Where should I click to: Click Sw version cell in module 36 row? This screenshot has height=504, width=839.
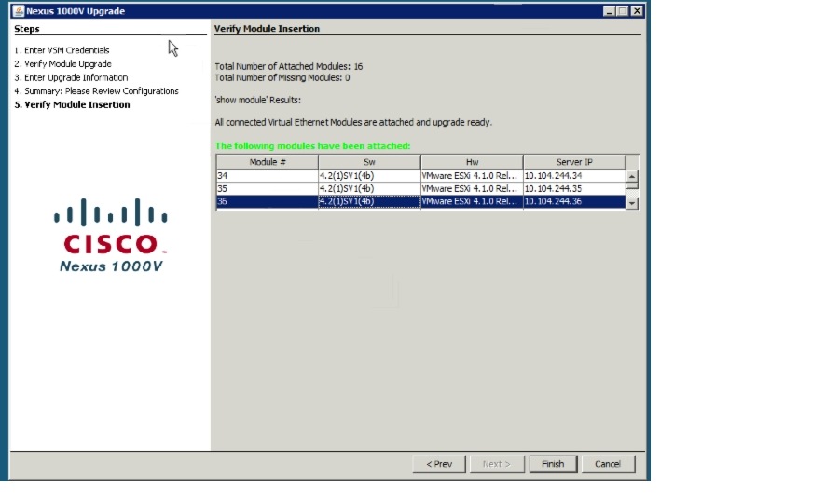point(369,201)
